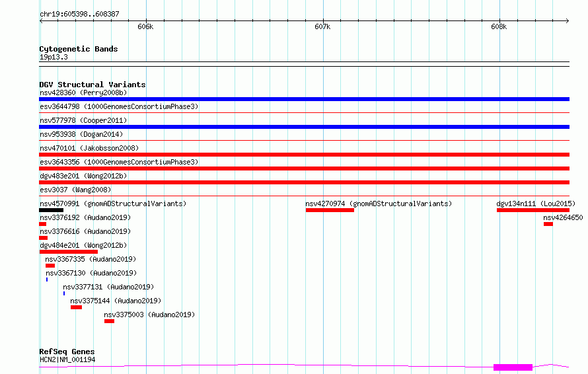
Task: Select the esv3644798 (1000GenomesConsortiumPhase3) label
Action: click(x=119, y=106)
